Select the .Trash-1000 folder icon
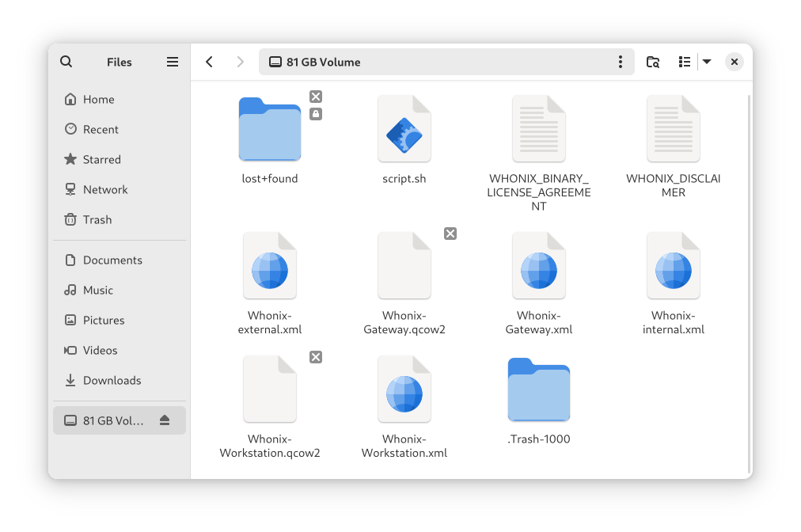801x532 pixels. [x=539, y=389]
